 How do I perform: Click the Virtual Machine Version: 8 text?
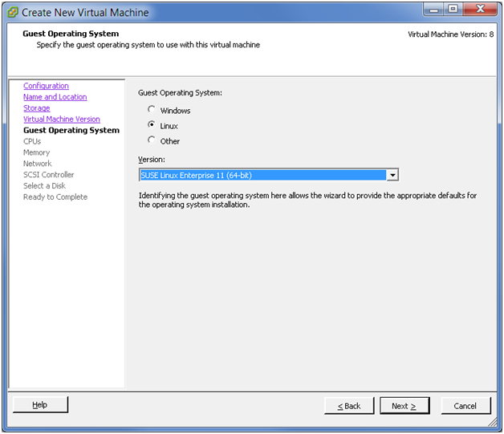451,34
